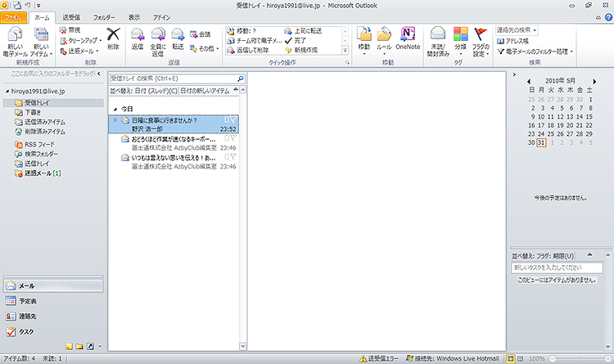Click the zoom-out minus button

coord(552,358)
